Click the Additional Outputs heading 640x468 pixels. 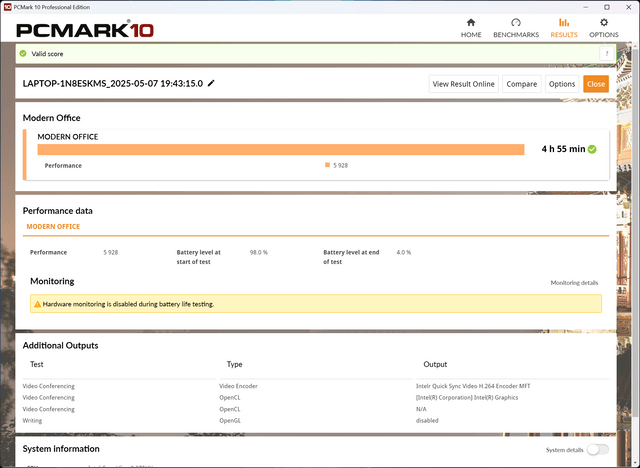[60, 345]
